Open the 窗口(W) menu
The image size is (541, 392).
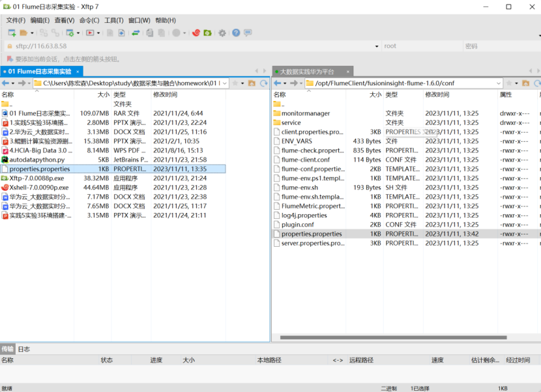pyautogui.click(x=139, y=20)
